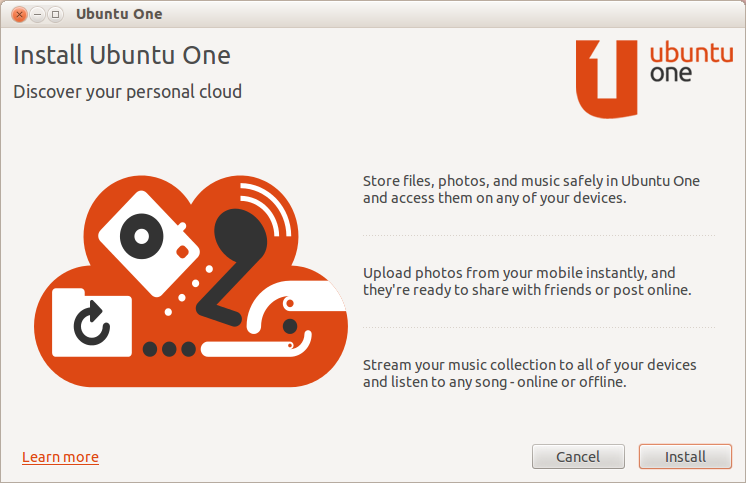Image resolution: width=746 pixels, height=483 pixels.
Task: Open the Learn more link
Action: [60, 457]
